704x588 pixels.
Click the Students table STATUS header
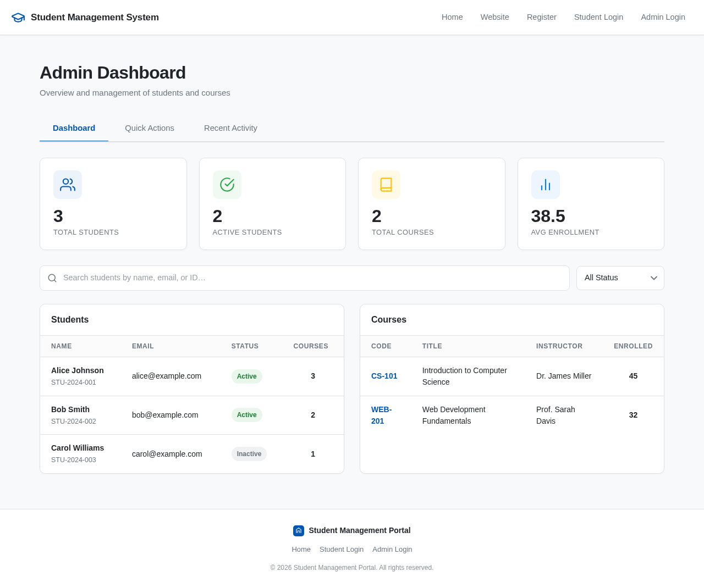[x=245, y=346]
